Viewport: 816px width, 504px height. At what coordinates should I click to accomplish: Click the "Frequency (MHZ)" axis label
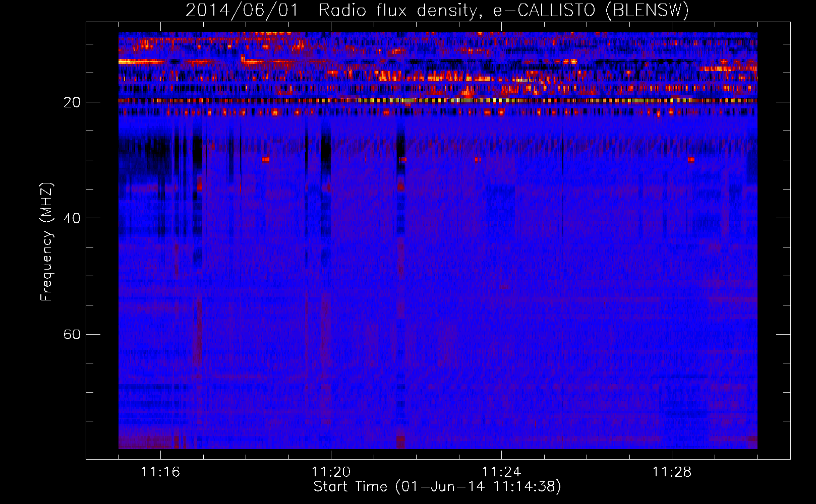(46, 242)
